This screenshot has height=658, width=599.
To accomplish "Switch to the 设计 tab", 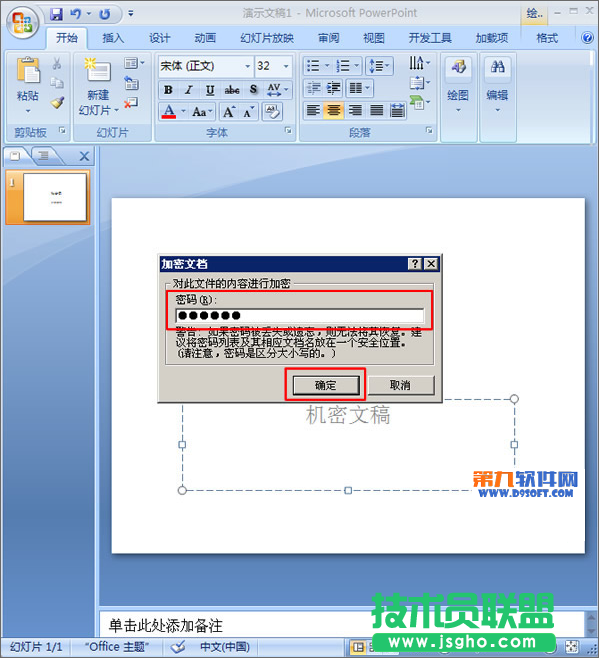I will 160,38.
